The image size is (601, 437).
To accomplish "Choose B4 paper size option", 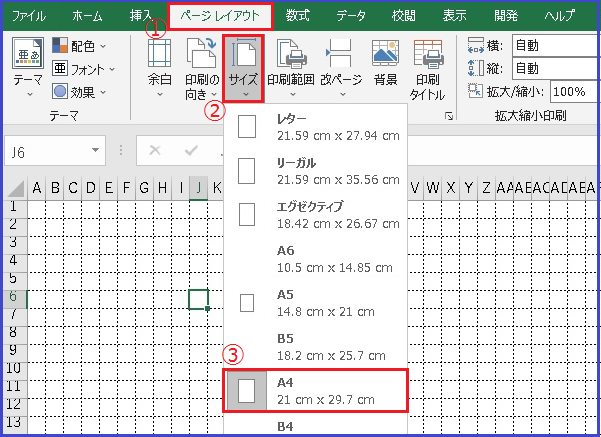I will [x=315, y=426].
